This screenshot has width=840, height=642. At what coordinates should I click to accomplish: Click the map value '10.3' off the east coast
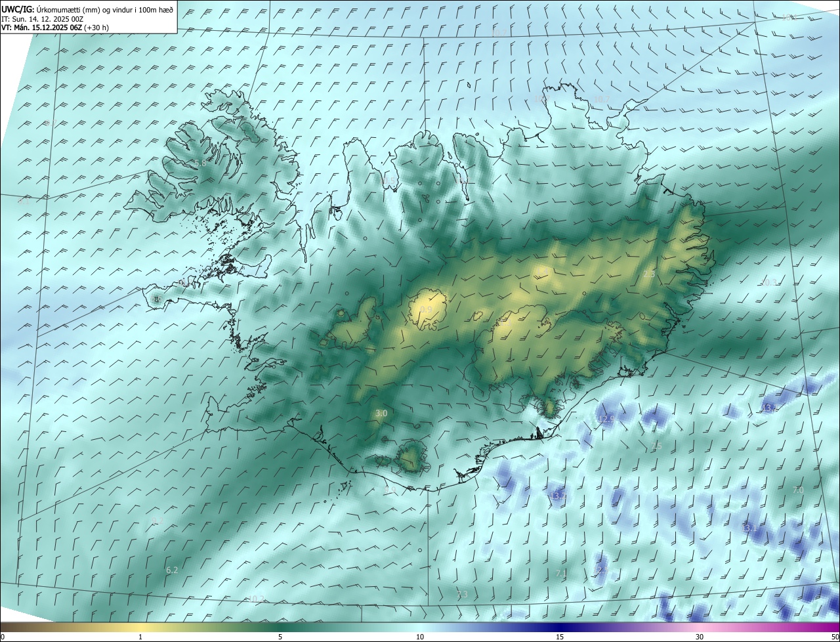pos(769,282)
